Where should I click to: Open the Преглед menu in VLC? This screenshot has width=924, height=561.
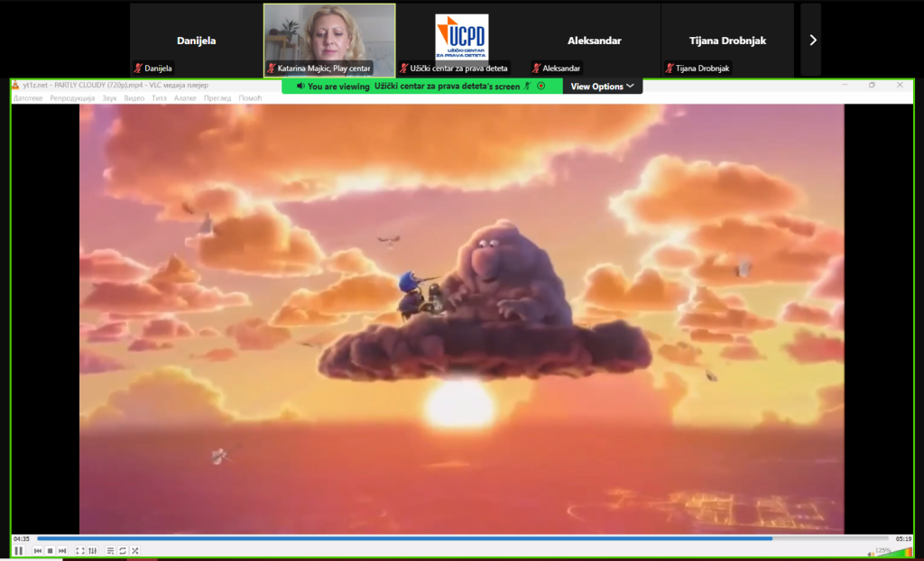pyautogui.click(x=217, y=98)
